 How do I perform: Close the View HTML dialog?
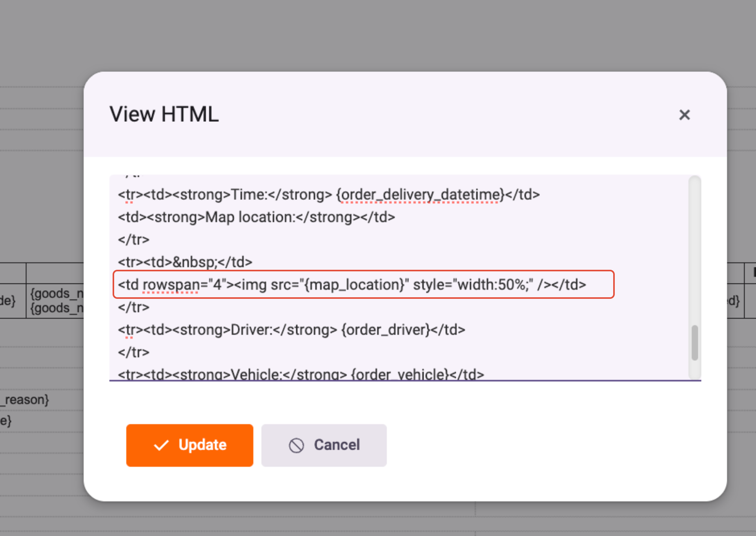(684, 115)
